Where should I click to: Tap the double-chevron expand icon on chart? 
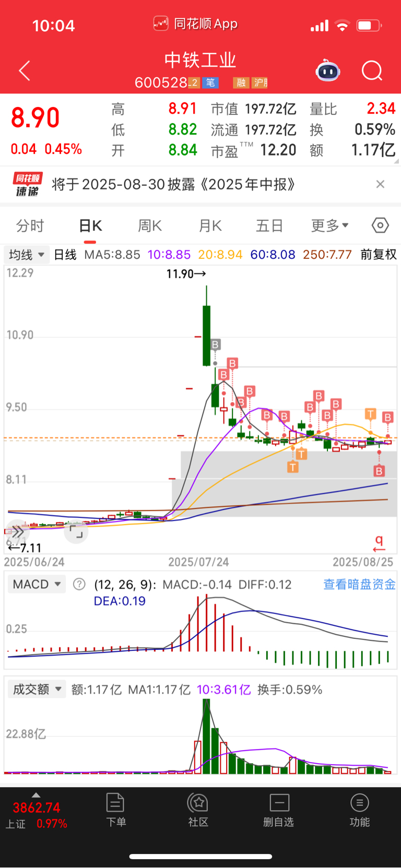(x=18, y=532)
